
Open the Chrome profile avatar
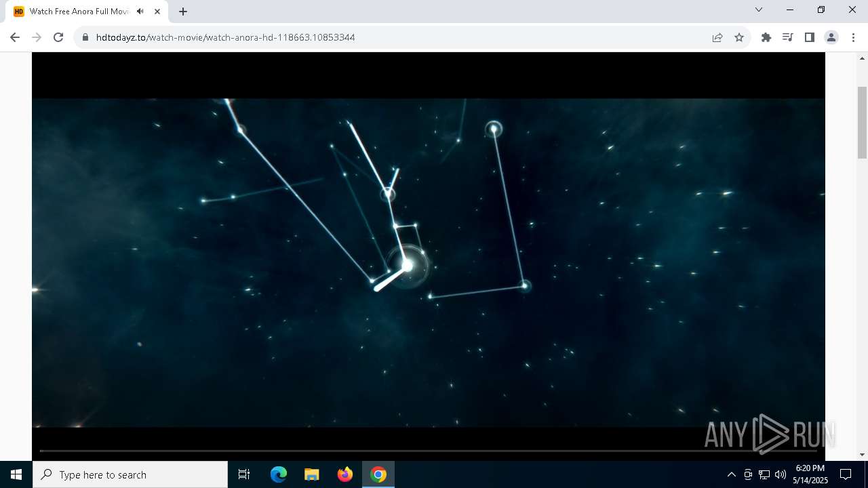click(x=831, y=37)
